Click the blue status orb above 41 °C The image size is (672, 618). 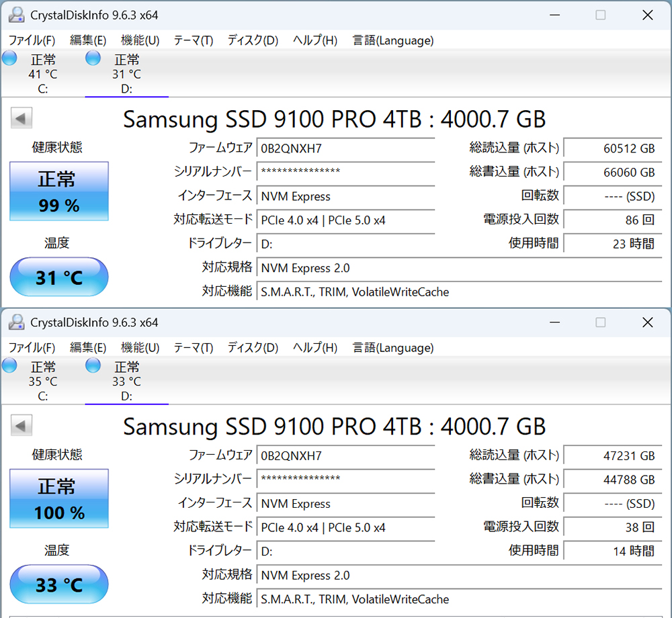9,58
